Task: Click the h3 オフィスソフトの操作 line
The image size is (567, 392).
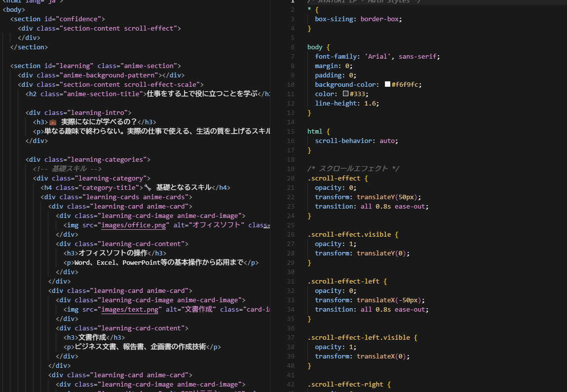Action: (x=115, y=253)
